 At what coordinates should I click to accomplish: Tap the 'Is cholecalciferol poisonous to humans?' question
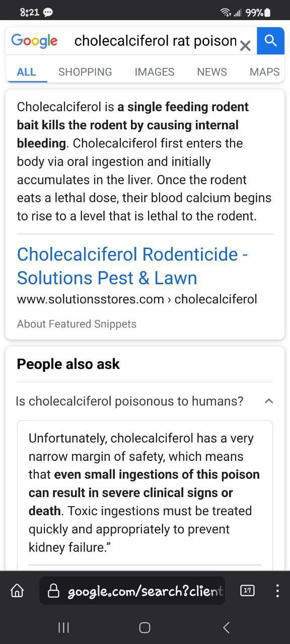point(129,401)
